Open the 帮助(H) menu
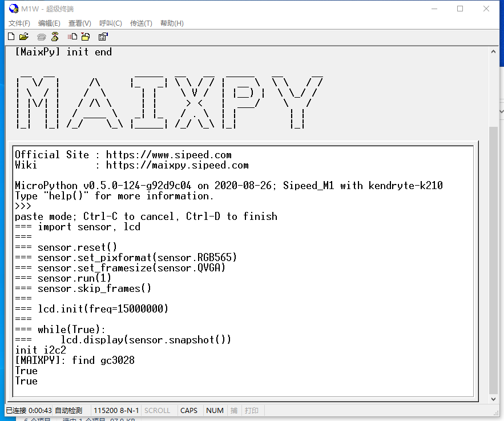The height and width of the screenshot is (421, 504). (172, 23)
